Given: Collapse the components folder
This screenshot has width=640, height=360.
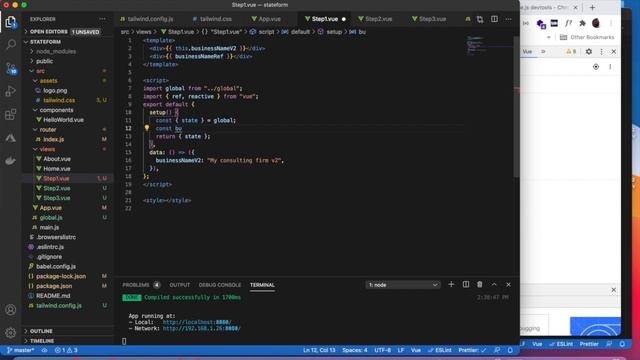Looking at the screenshot, I should pyautogui.click(x=56, y=110).
